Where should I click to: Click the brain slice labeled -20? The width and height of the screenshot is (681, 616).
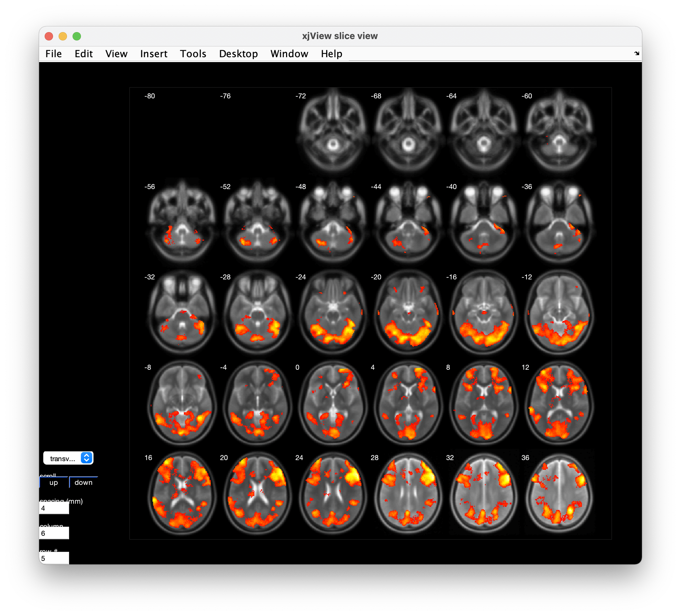(408, 312)
